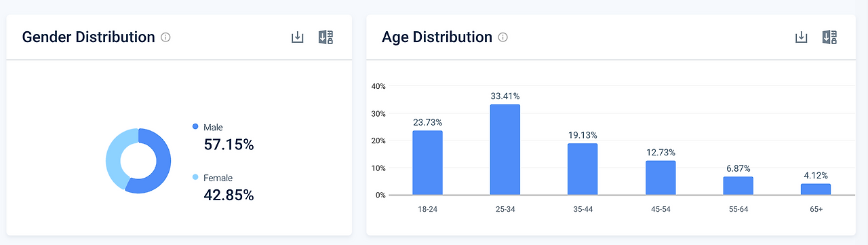868x245 pixels.
Task: Select the 35-44 age bar
Action: coord(583,169)
